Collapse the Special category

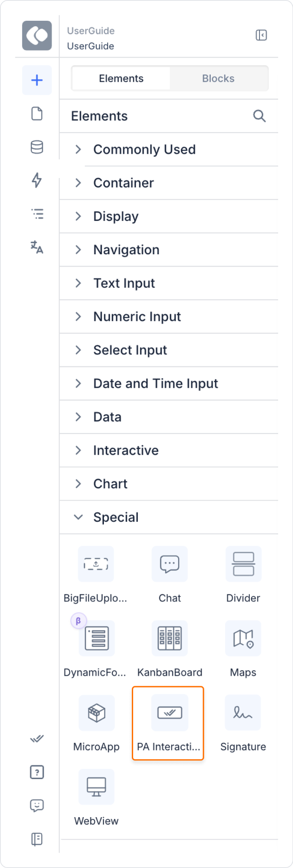tap(169, 517)
